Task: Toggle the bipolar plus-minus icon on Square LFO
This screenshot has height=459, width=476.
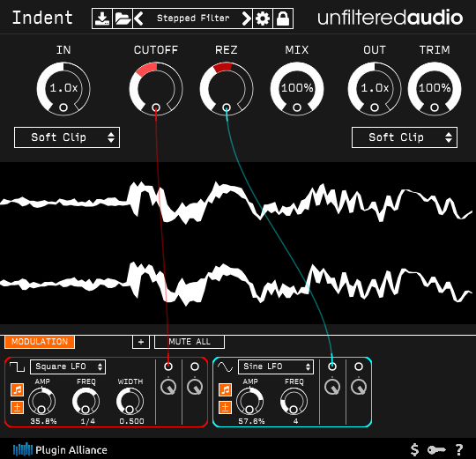Action: click(17, 407)
